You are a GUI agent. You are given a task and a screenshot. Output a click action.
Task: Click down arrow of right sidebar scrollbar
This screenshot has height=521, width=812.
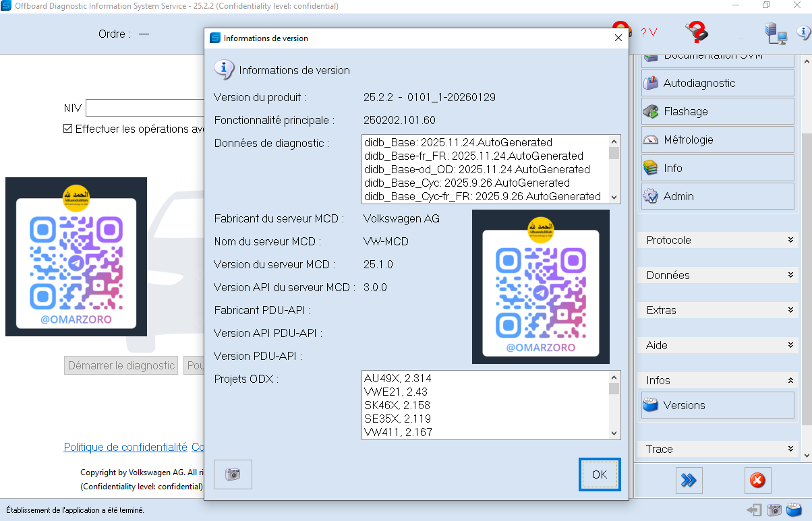coord(806,455)
